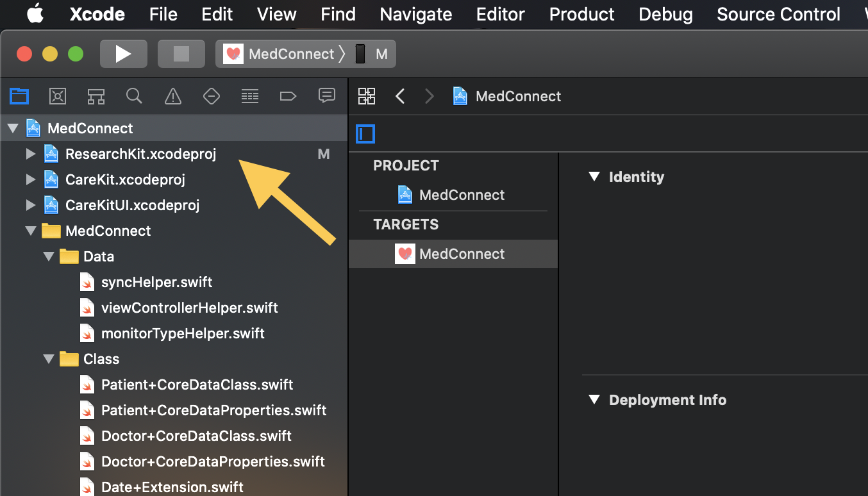
Task: Open the View menu
Action: click(x=277, y=14)
